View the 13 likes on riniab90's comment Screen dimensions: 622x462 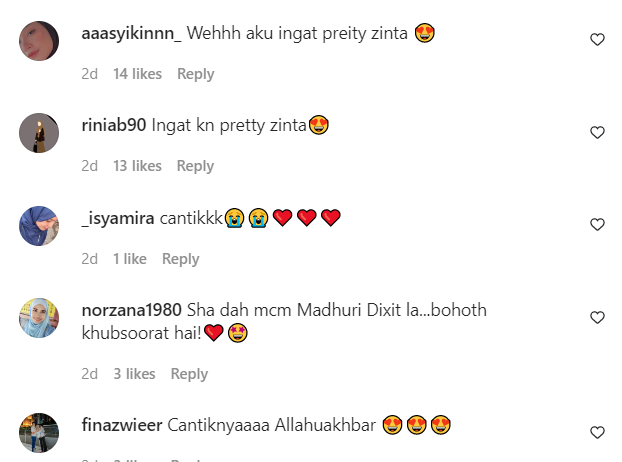137,166
